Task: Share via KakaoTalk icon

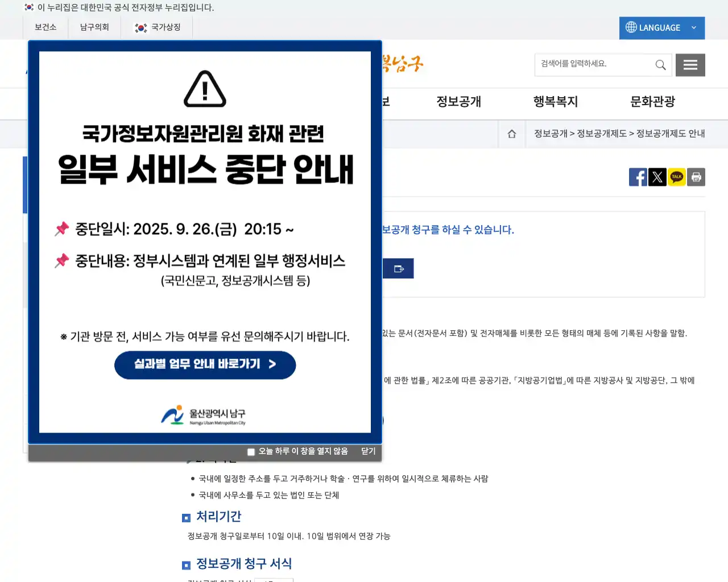Action: point(677,177)
